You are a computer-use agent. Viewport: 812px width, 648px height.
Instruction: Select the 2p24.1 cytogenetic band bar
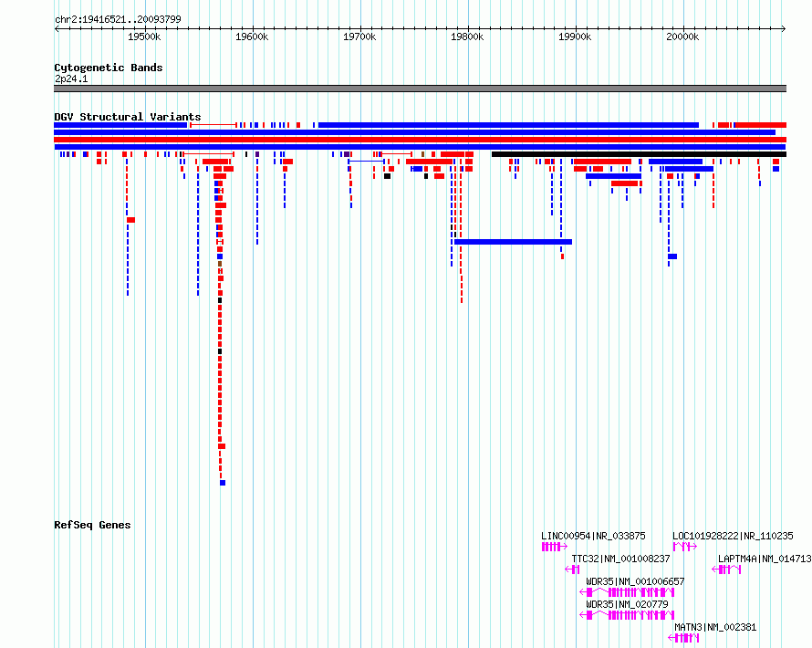(x=420, y=89)
